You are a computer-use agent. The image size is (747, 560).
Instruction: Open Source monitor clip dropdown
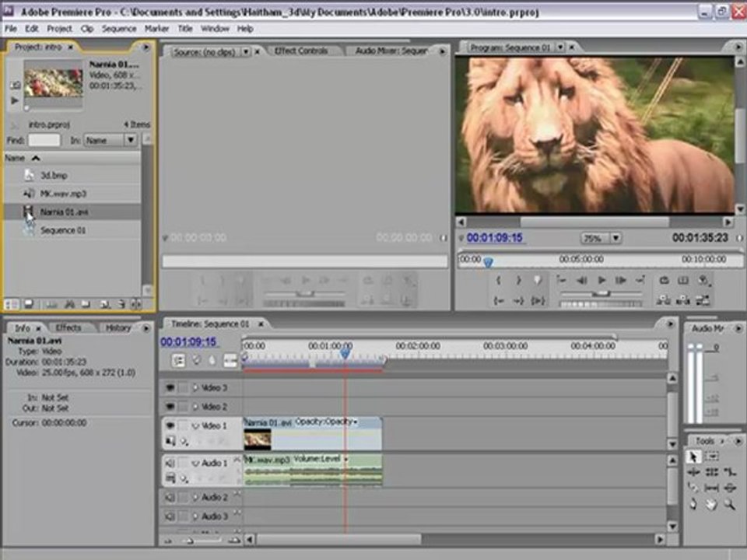click(x=246, y=51)
